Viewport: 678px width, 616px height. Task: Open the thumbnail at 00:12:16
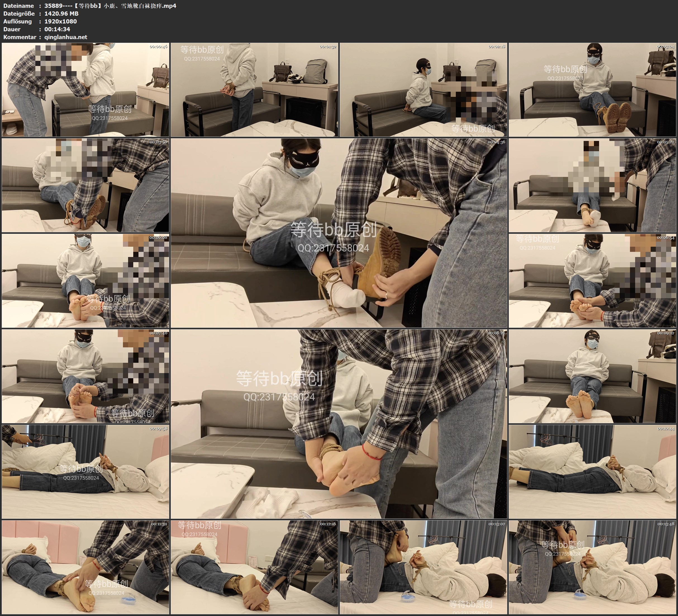click(254, 567)
